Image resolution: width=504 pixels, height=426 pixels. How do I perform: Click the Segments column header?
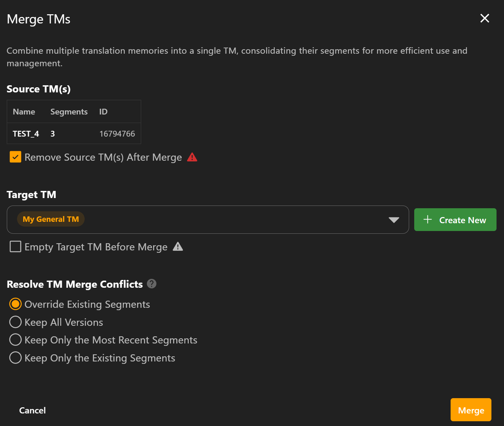[x=69, y=112]
